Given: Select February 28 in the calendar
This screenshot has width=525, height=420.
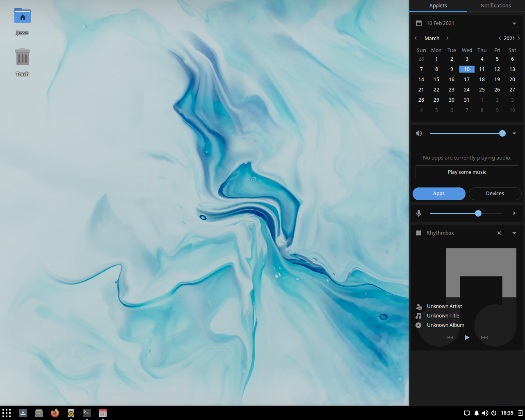Looking at the screenshot, I should pyautogui.click(x=421, y=59).
